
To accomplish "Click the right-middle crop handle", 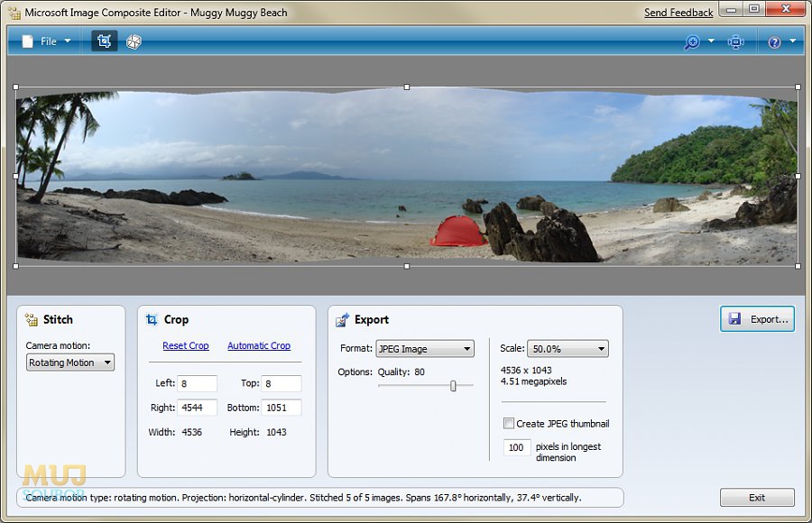I will [798, 176].
